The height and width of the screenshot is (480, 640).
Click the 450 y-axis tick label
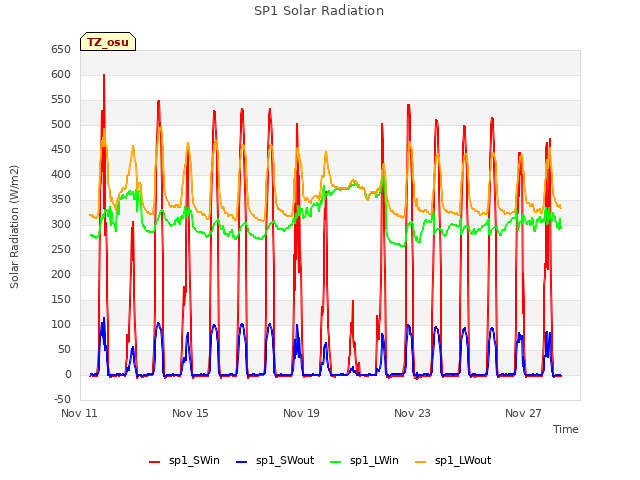[61, 150]
